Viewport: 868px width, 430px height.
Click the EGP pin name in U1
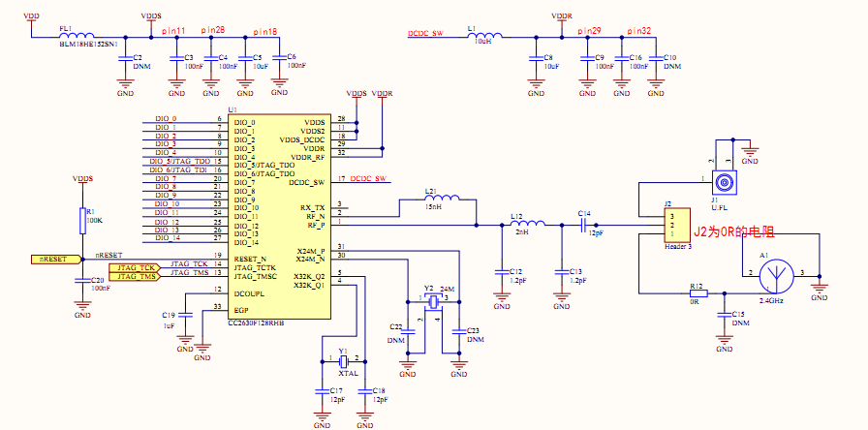coord(241,310)
